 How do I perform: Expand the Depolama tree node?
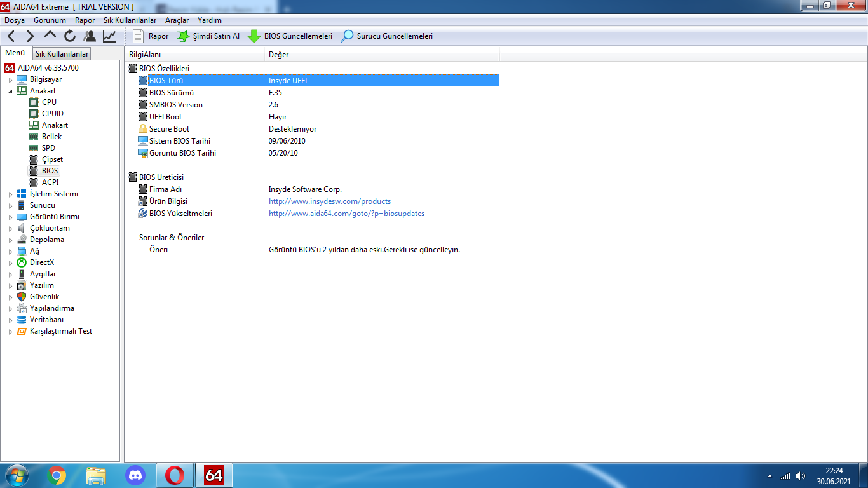[x=10, y=240]
